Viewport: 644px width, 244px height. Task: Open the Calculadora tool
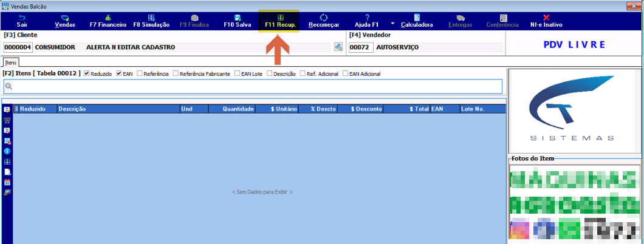click(x=417, y=21)
